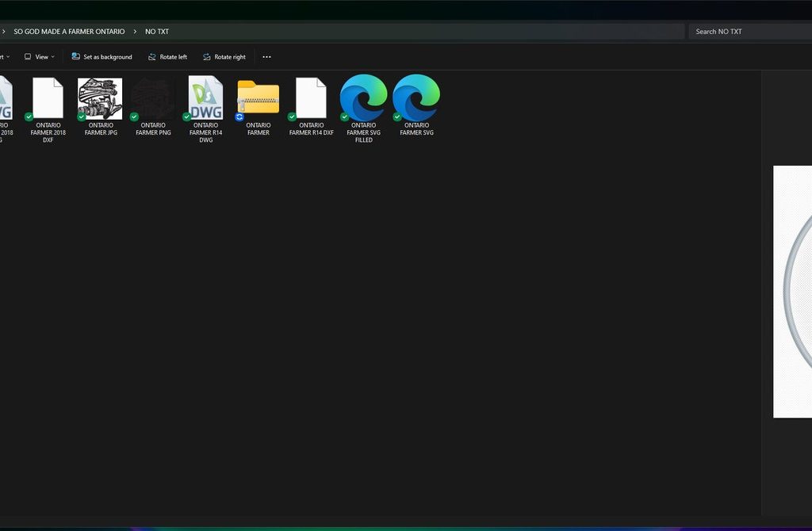Navigate to SO GOD MADE A FARMER ONTARIO folder
Viewport: 812px width, 531px height.
[69, 32]
